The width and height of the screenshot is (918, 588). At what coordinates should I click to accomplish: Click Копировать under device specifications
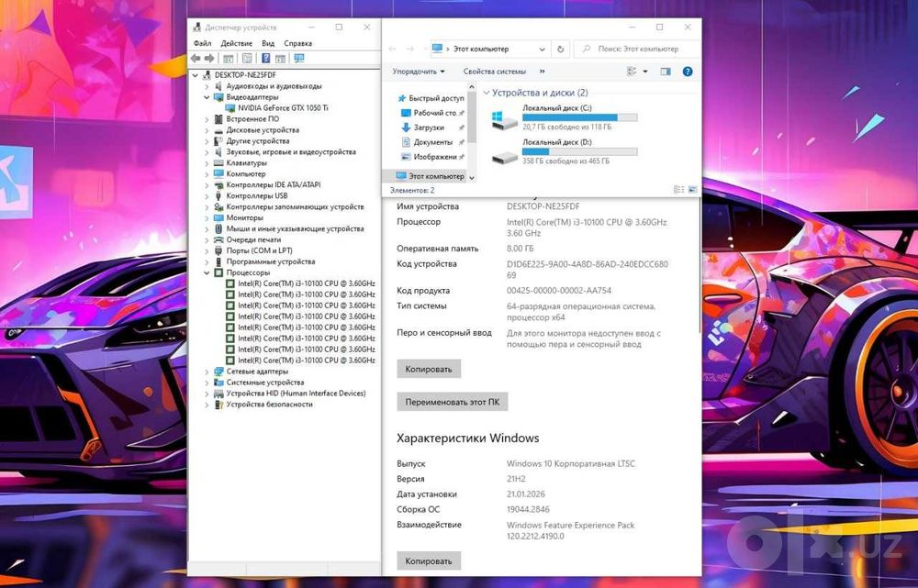[x=429, y=369]
